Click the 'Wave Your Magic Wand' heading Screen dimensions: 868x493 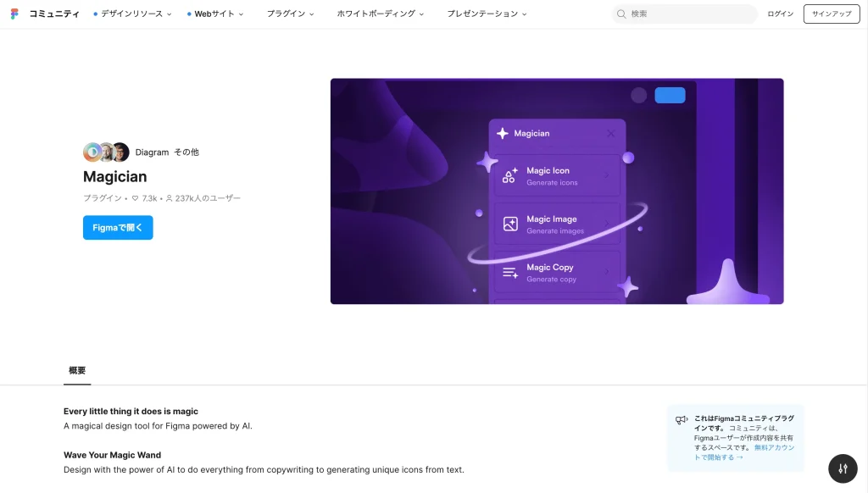(x=113, y=455)
